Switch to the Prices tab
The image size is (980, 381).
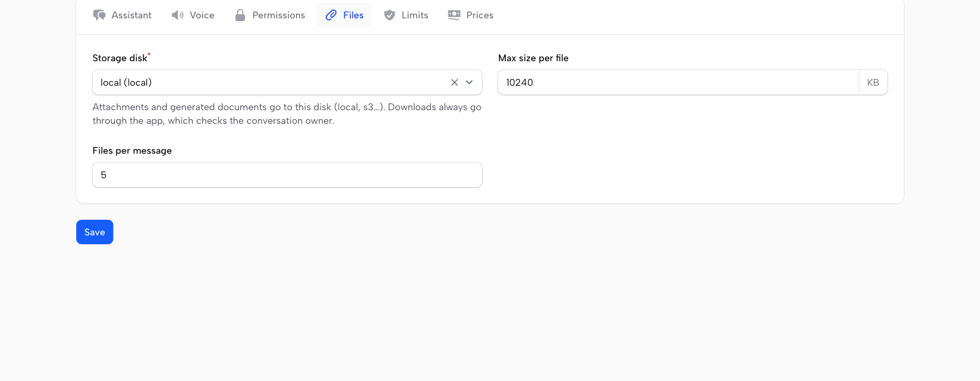tap(470, 15)
